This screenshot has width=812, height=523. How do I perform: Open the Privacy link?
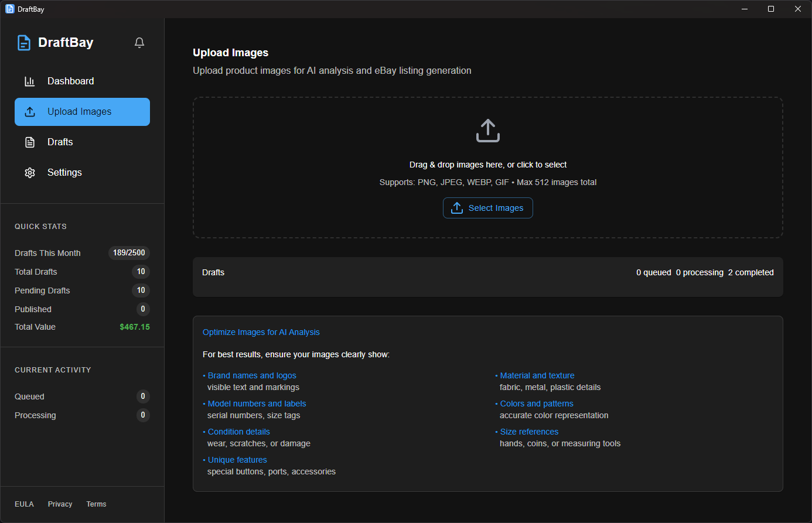(x=60, y=504)
